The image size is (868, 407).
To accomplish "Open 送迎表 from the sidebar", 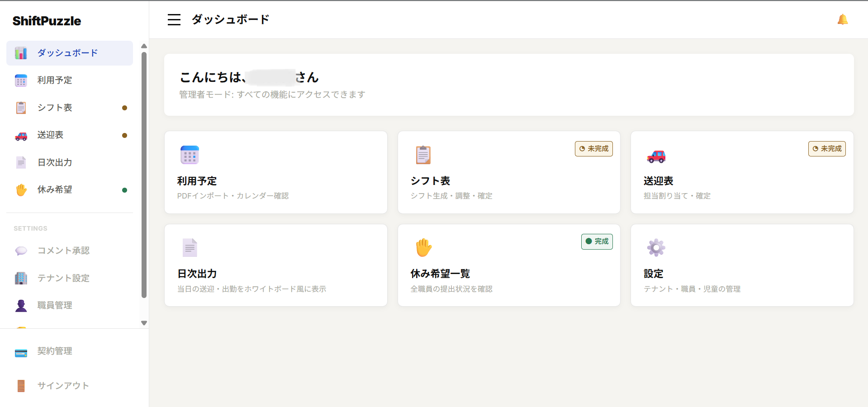I will click(x=70, y=135).
